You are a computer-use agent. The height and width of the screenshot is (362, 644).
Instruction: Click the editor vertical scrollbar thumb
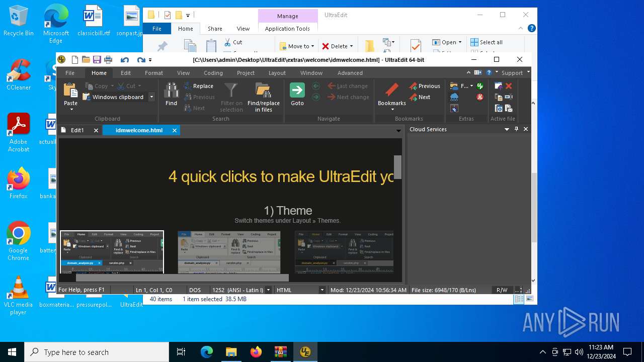[397, 167]
